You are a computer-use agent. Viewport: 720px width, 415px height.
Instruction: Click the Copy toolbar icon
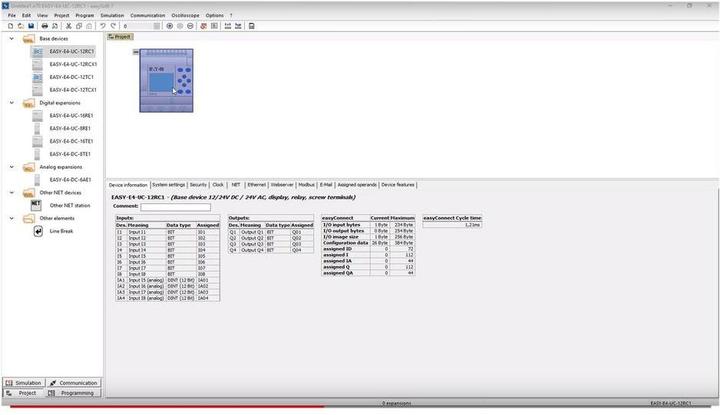click(79, 26)
